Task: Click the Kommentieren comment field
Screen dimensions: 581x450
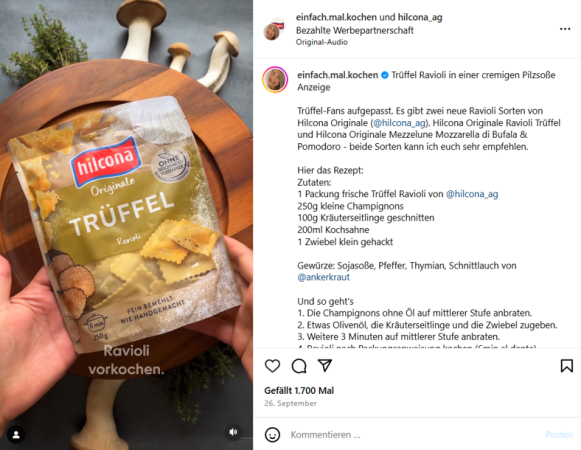Action: [x=413, y=434]
